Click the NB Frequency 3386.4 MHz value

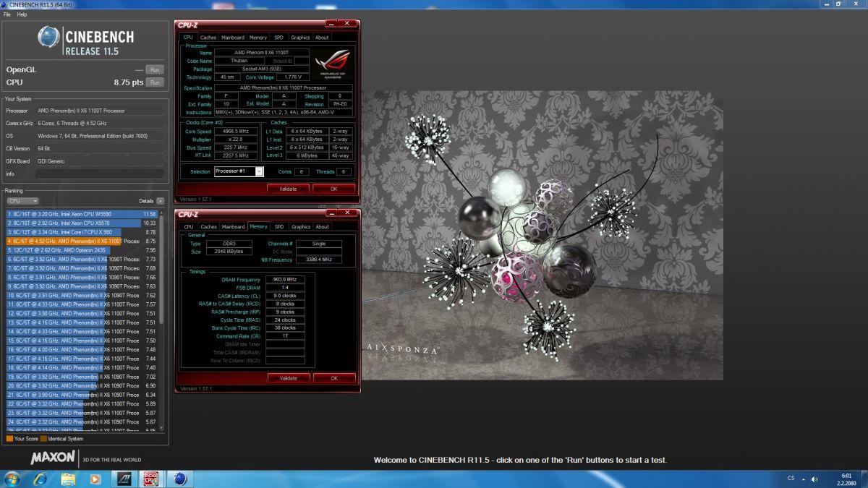pos(318,259)
